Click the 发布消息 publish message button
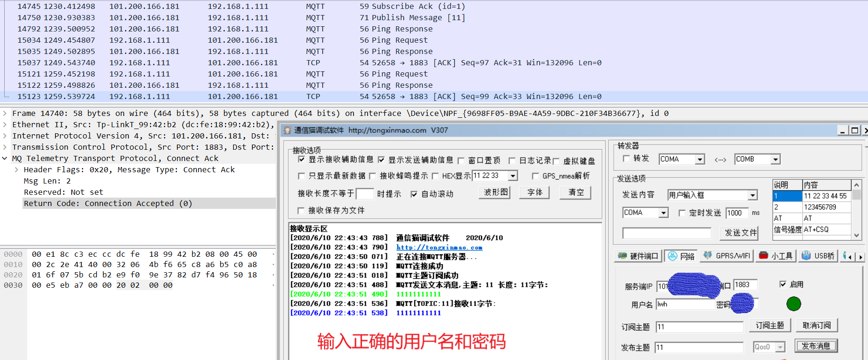 pos(816,346)
